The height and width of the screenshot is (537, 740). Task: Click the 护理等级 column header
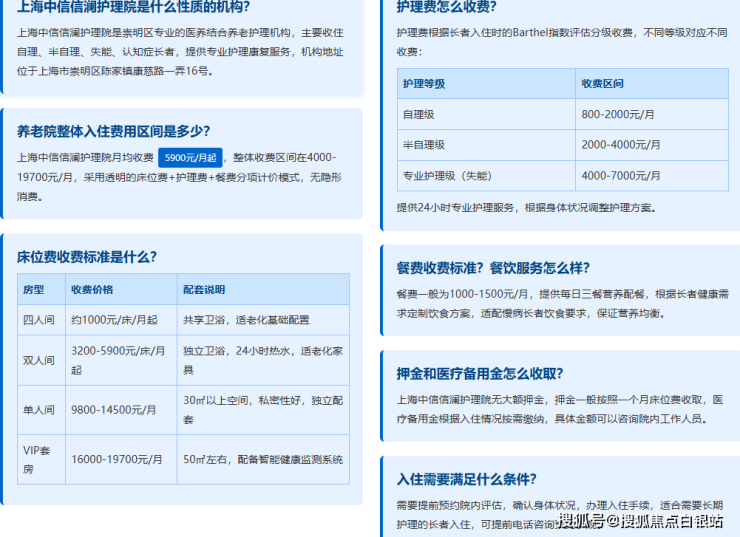487,84
